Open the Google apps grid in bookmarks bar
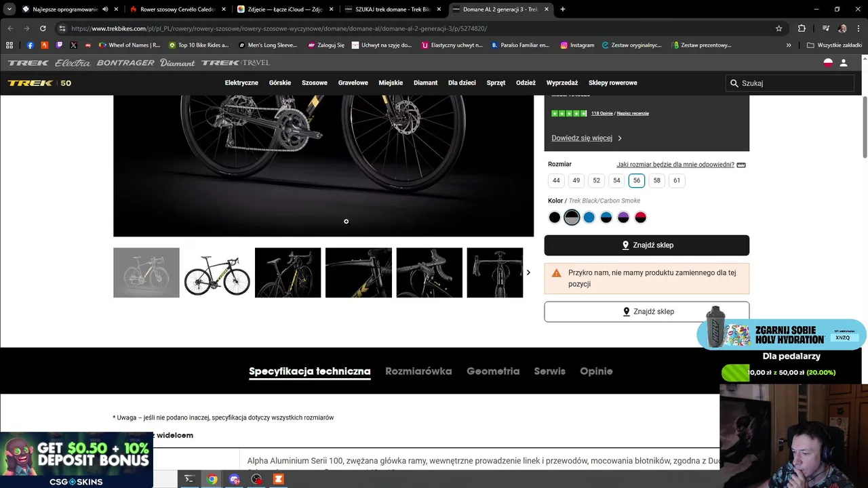 click(x=9, y=45)
